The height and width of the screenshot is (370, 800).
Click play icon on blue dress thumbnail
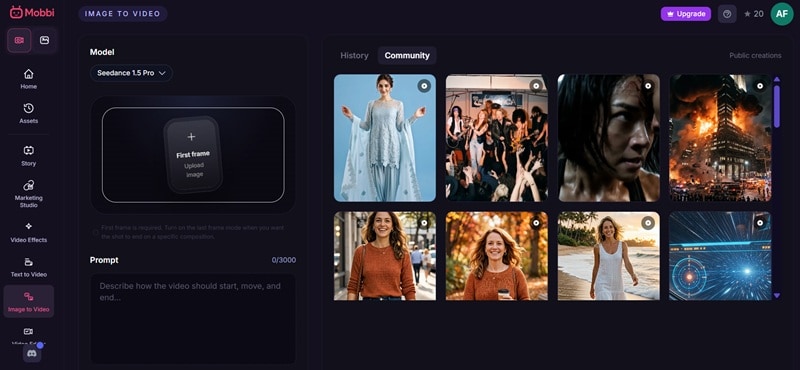coord(424,86)
